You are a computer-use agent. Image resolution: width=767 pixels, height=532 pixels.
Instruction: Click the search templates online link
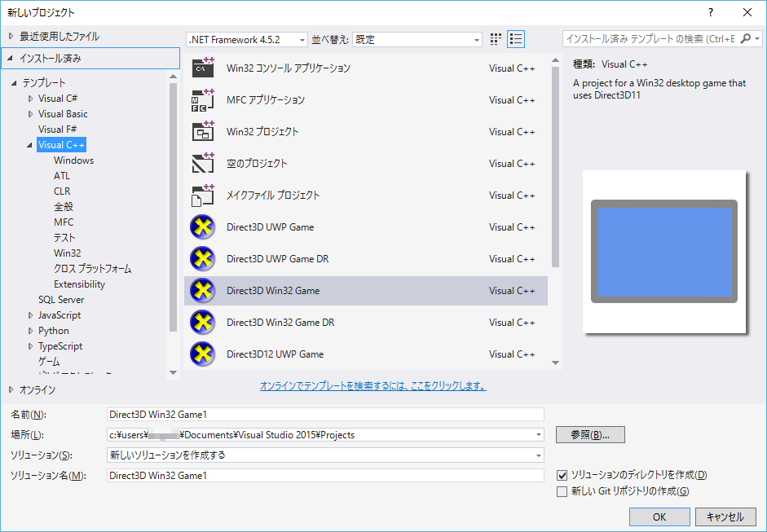click(x=372, y=386)
